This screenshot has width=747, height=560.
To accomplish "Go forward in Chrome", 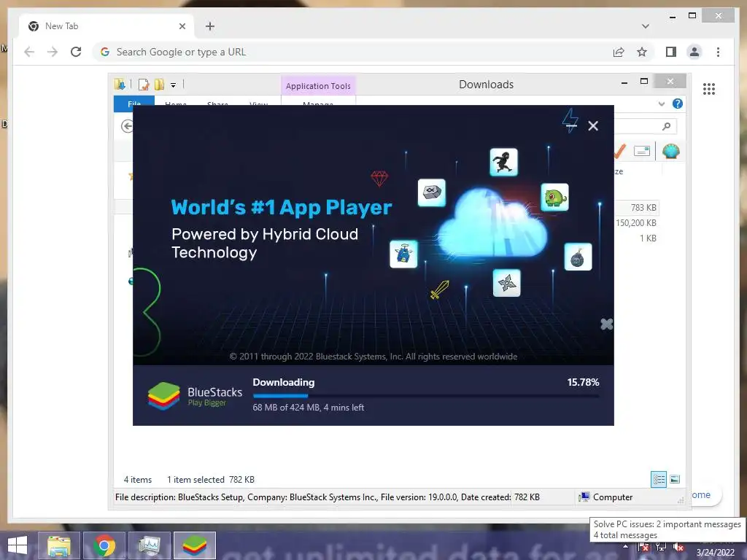I will pos(53,52).
